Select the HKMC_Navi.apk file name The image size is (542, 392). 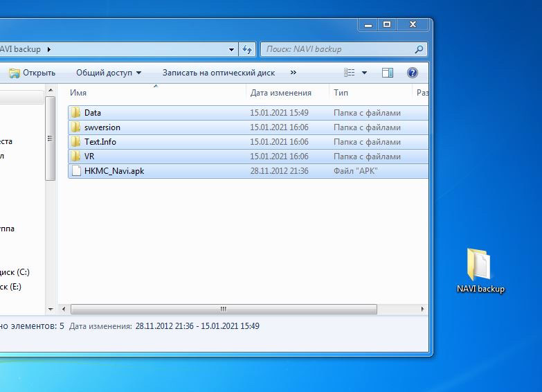coord(114,171)
